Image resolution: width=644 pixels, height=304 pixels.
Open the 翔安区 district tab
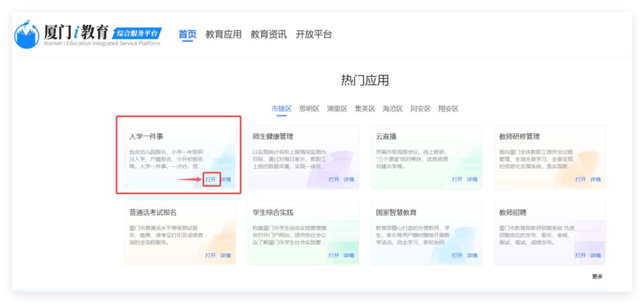tap(448, 109)
